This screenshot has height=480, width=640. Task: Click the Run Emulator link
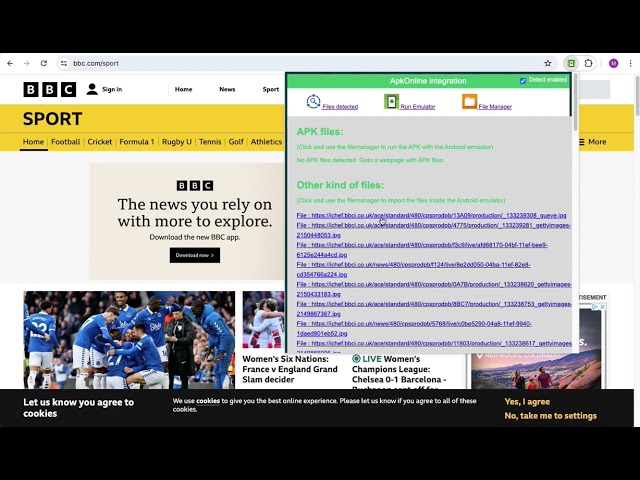click(x=418, y=107)
